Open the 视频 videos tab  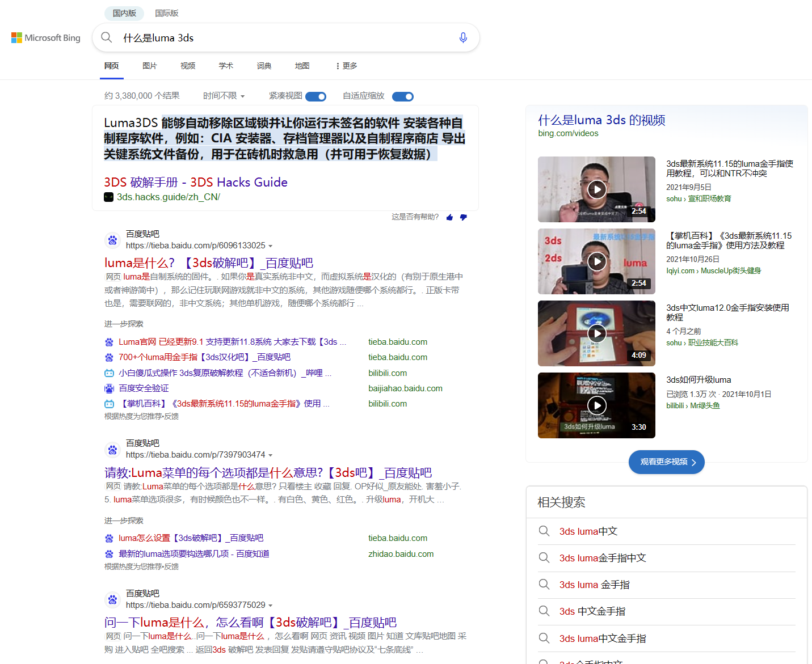[x=188, y=66]
